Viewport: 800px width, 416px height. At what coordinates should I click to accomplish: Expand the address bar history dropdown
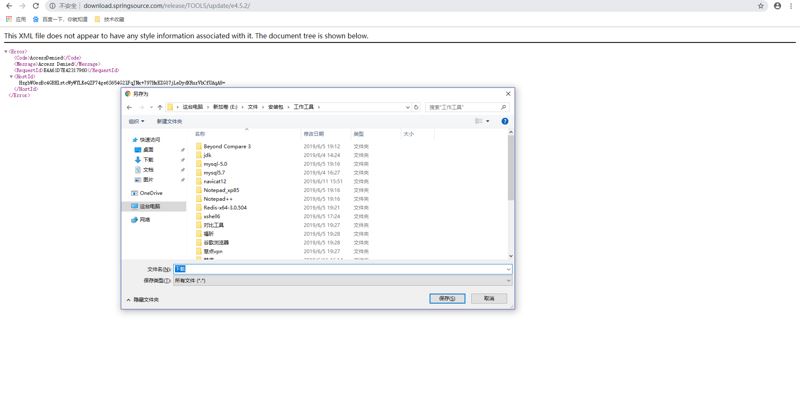coord(407,107)
